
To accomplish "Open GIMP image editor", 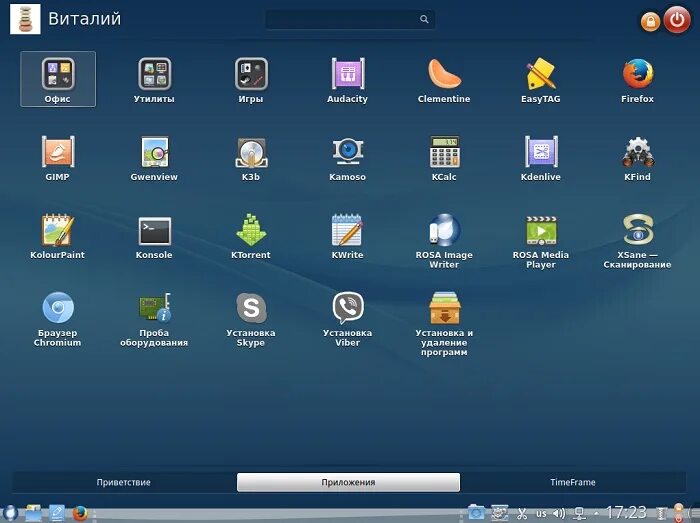I will click(58, 157).
